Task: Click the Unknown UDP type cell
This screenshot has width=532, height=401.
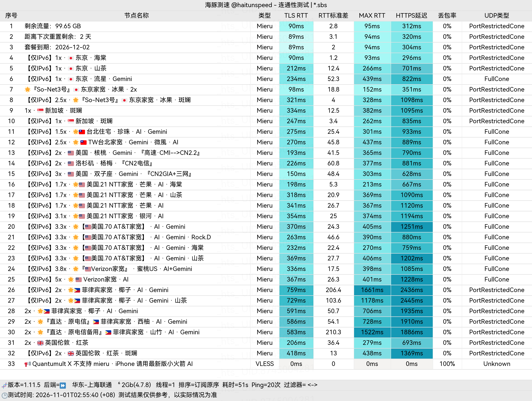Action: point(497,364)
